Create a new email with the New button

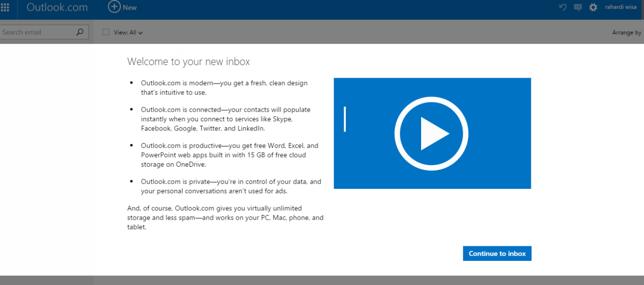122,7
